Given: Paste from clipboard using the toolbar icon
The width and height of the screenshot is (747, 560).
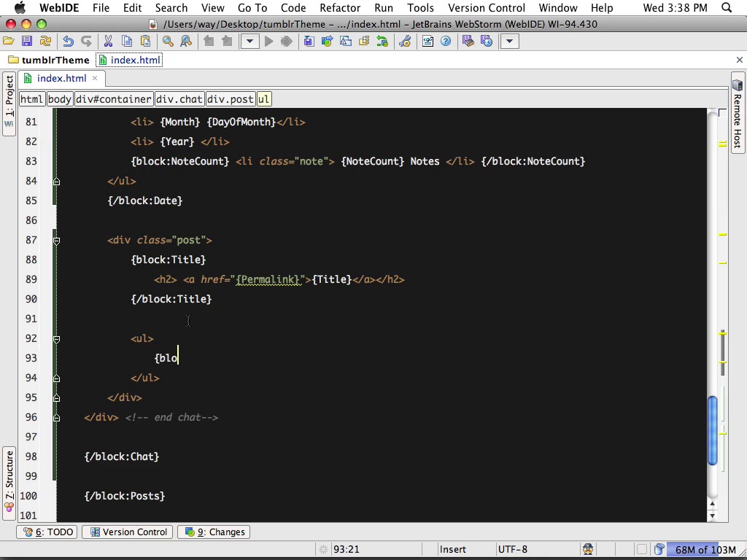Looking at the screenshot, I should pyautogui.click(x=145, y=42).
